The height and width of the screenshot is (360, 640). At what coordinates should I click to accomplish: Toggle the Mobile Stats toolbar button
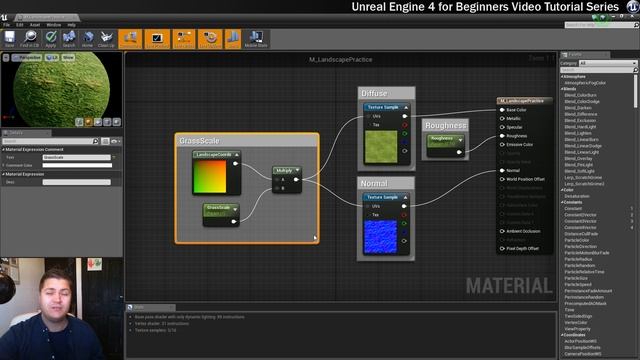click(x=256, y=39)
